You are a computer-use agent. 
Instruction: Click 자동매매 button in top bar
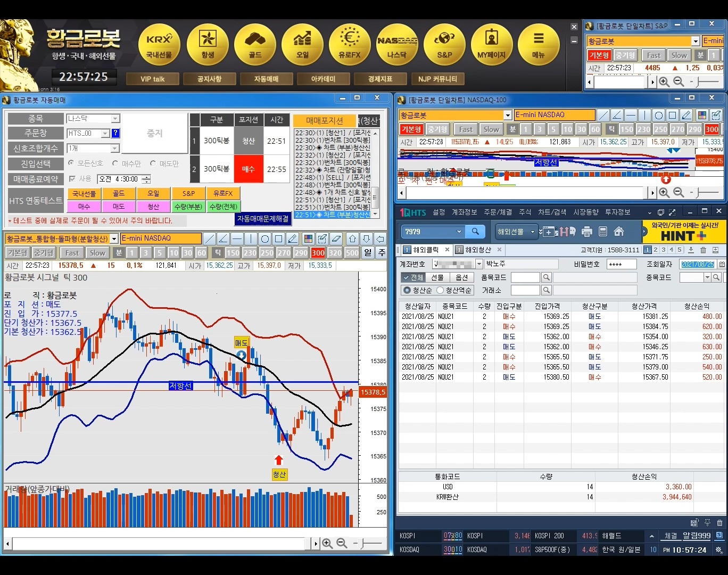[266, 79]
